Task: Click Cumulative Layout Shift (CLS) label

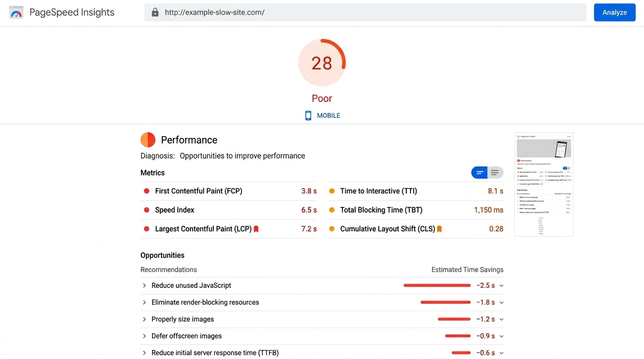Action: (388, 229)
